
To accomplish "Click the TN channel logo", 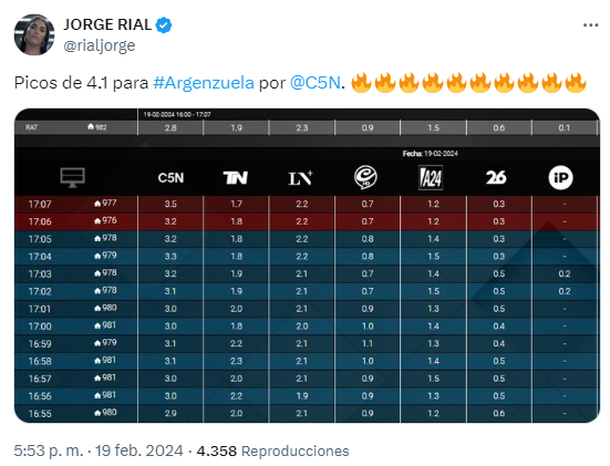I will (x=235, y=178).
